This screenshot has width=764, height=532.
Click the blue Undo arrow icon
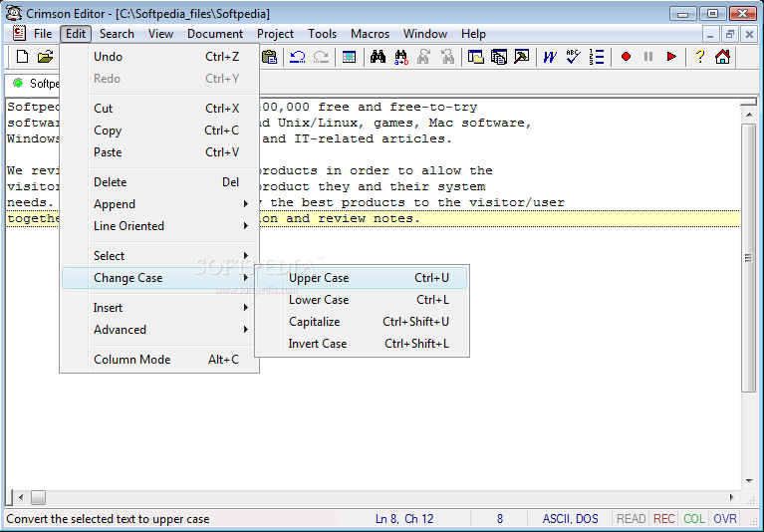pyautogui.click(x=297, y=57)
